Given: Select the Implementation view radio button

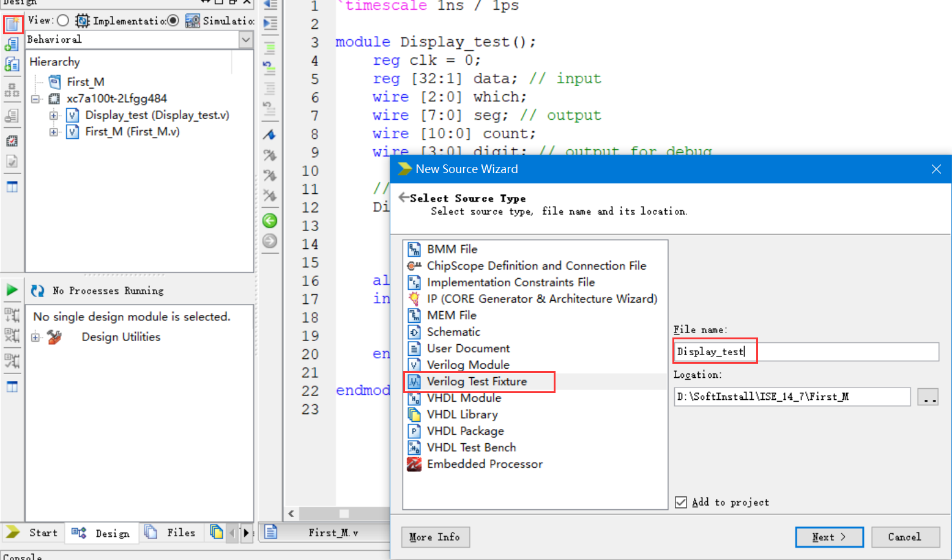Looking at the screenshot, I should [x=63, y=21].
